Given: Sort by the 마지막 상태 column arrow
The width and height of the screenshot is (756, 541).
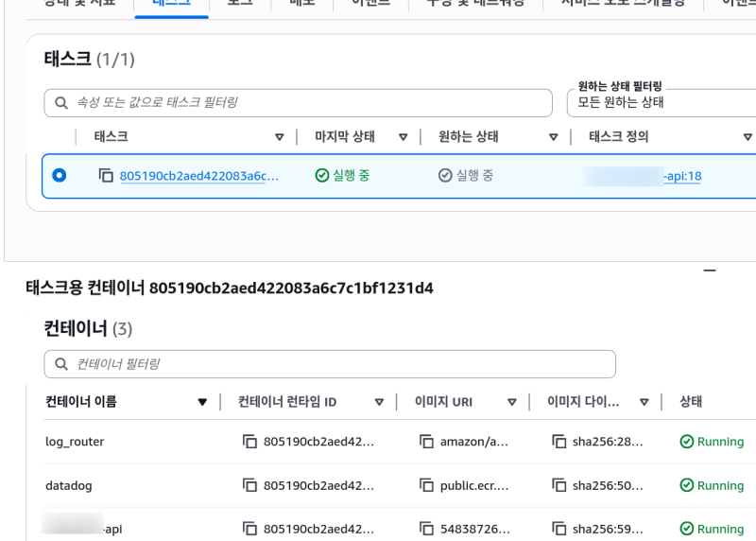Looking at the screenshot, I should coord(404,137).
